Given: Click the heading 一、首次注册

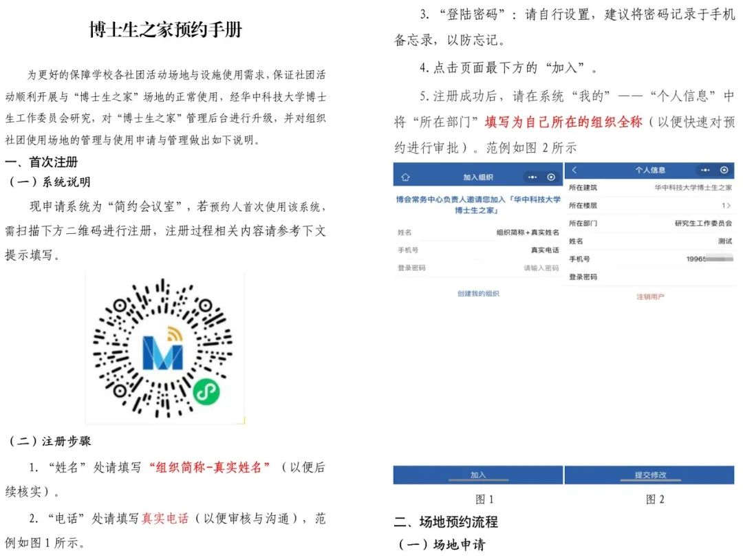Looking at the screenshot, I should [41, 162].
